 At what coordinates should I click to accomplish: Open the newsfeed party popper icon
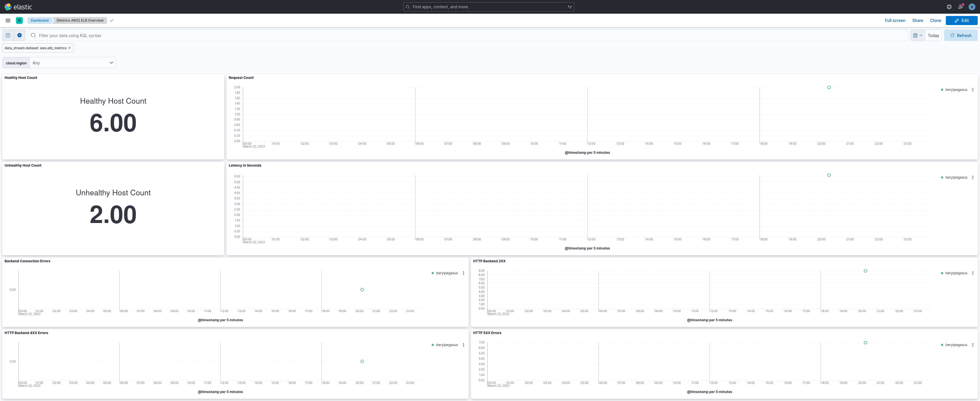960,7
